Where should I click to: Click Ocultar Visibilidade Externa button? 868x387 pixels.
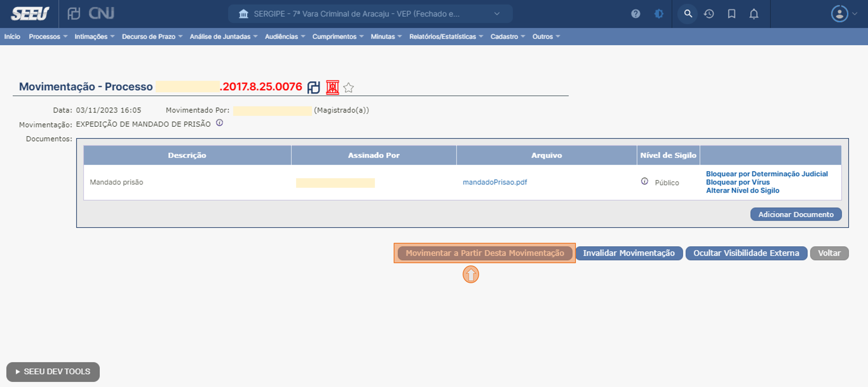746,253
